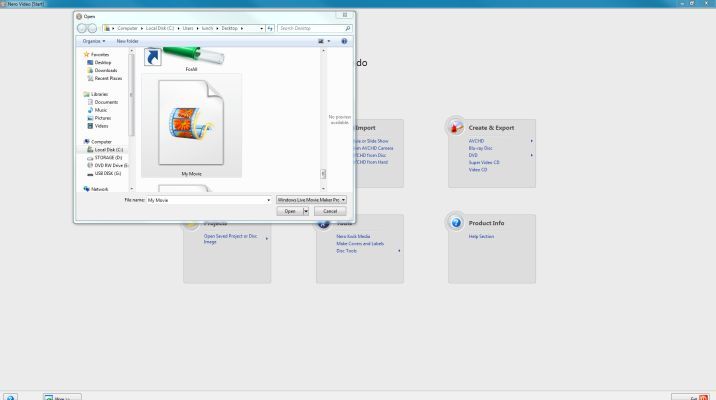The height and width of the screenshot is (400, 716).
Task: Click the DVD link under Create & Export
Action: click(473, 155)
